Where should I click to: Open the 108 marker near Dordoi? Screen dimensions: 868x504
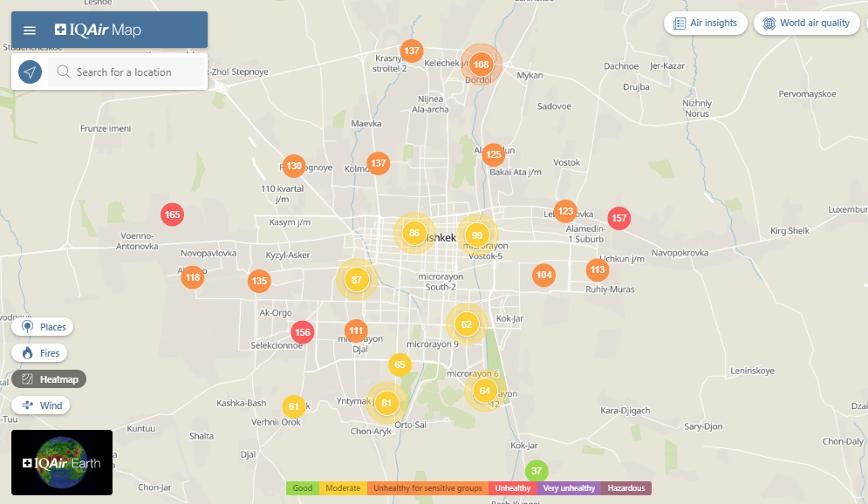click(482, 65)
